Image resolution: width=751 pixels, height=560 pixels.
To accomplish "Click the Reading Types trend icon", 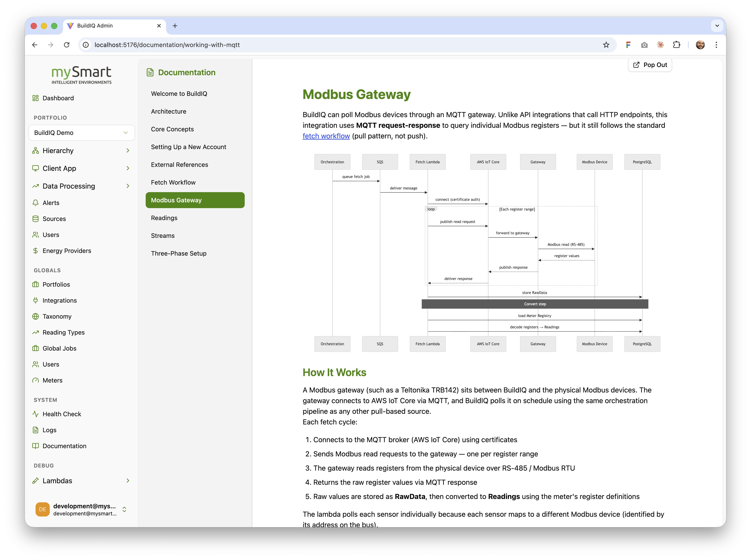I will pyautogui.click(x=35, y=333).
